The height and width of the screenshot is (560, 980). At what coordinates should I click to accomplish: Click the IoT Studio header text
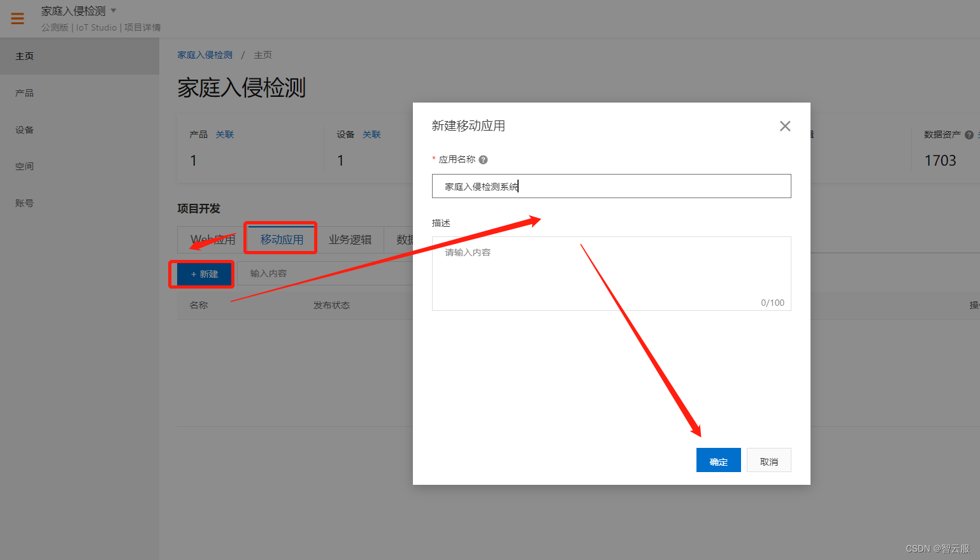(x=96, y=27)
